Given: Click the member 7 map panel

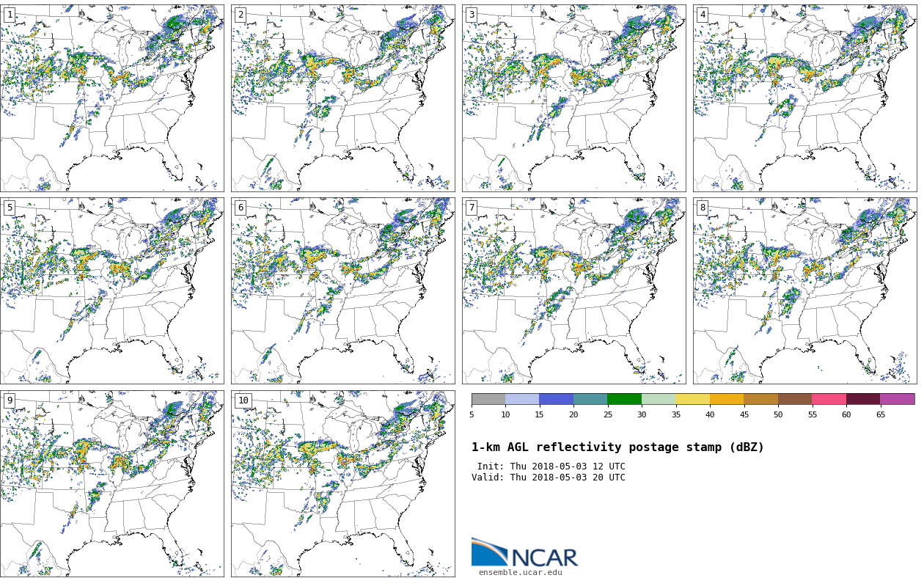Looking at the screenshot, I should coord(574,290).
